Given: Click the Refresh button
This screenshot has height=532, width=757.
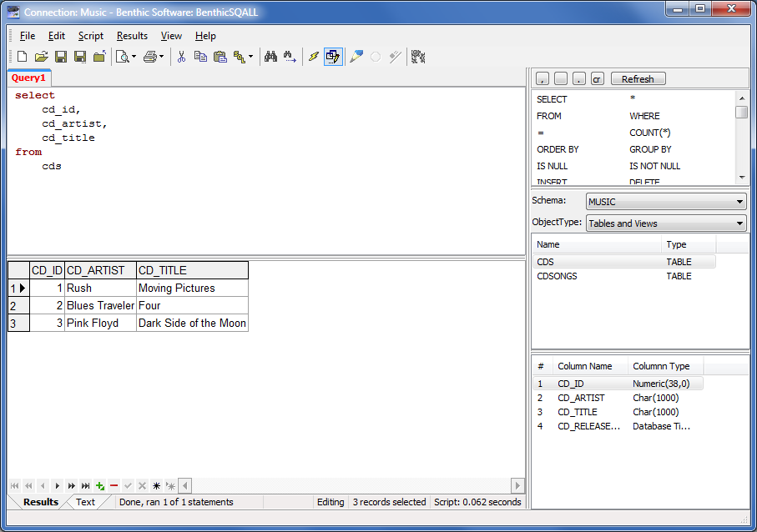Looking at the screenshot, I should click(x=638, y=79).
